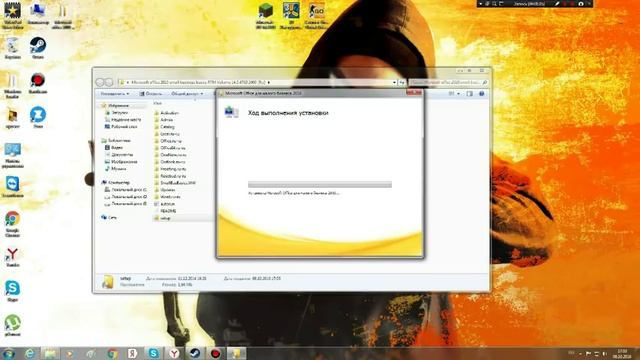
Task: Open the Упорядочить dropdown in Explorer toolbar
Action: [x=115, y=94]
